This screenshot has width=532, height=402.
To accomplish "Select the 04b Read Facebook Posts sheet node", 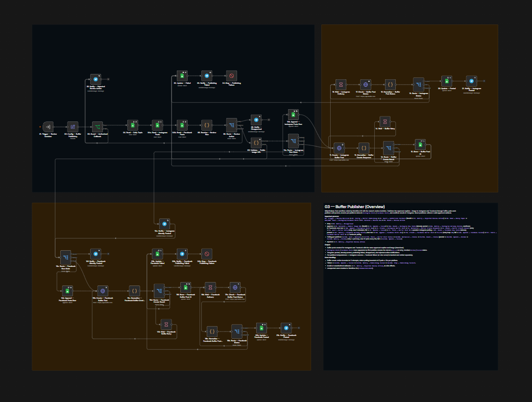I will click(182, 125).
